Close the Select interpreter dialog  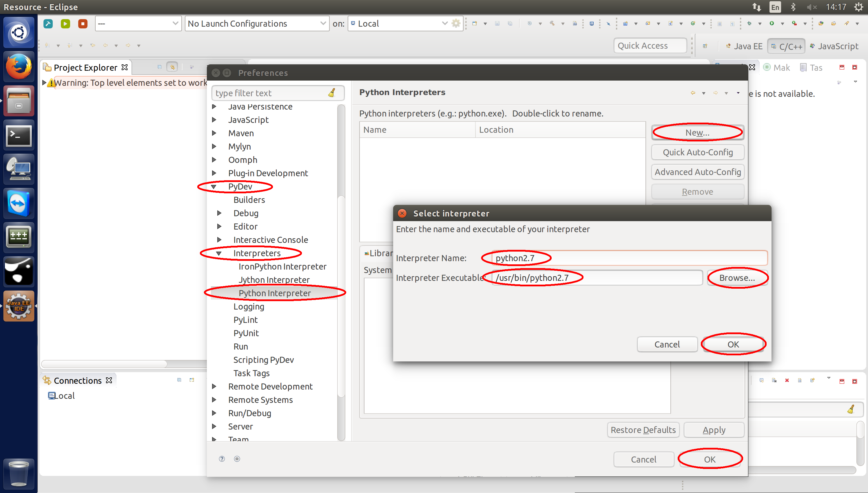point(402,213)
